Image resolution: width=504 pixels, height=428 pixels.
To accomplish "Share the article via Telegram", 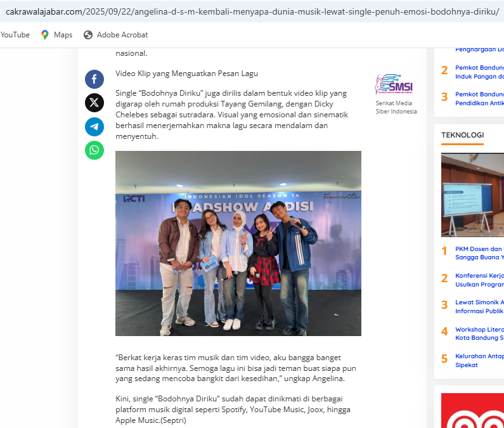I will [94, 127].
